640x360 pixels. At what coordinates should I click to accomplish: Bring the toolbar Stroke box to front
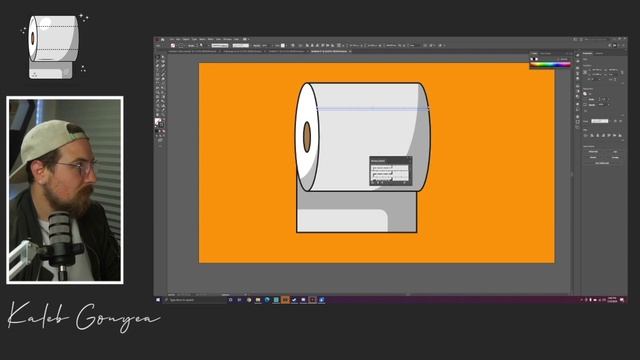[x=162, y=124]
